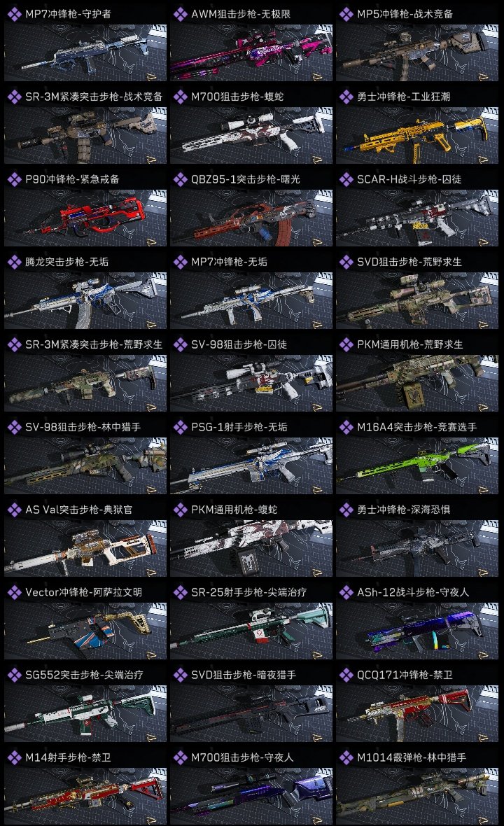Open the red P90 submachine gun thumbnail
Viewport: 504px width, 826px height.
point(85,218)
